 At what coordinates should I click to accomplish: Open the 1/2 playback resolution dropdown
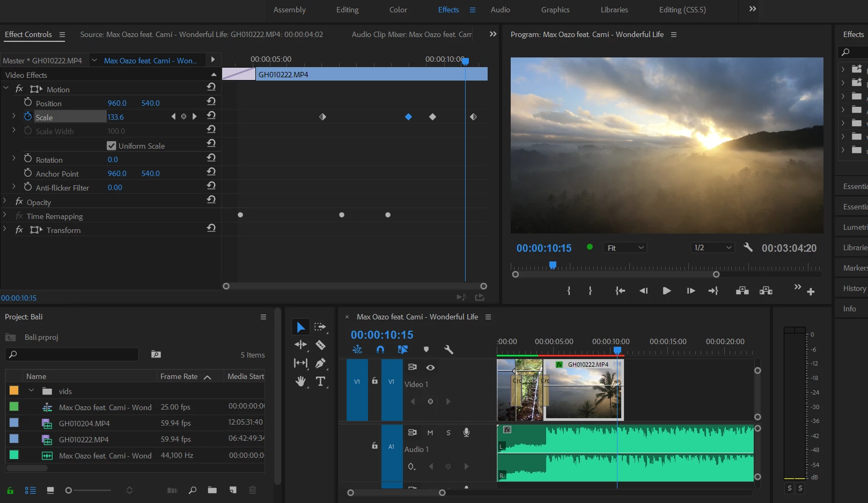coord(712,247)
